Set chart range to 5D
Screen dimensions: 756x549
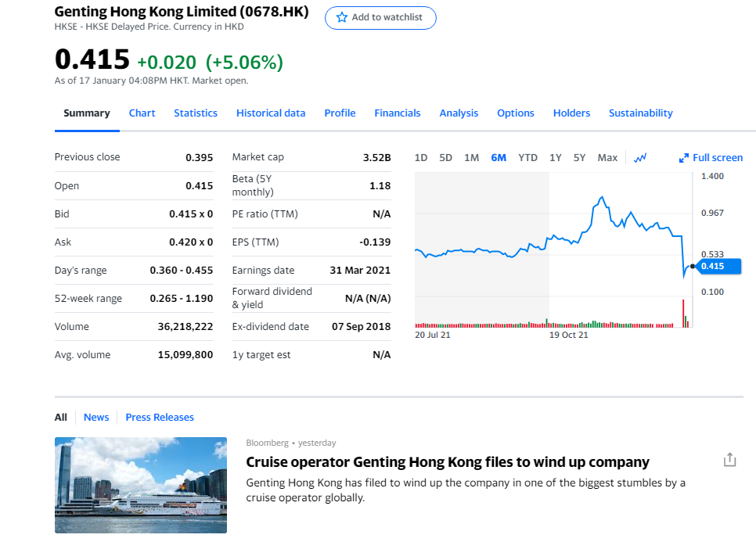tap(445, 158)
